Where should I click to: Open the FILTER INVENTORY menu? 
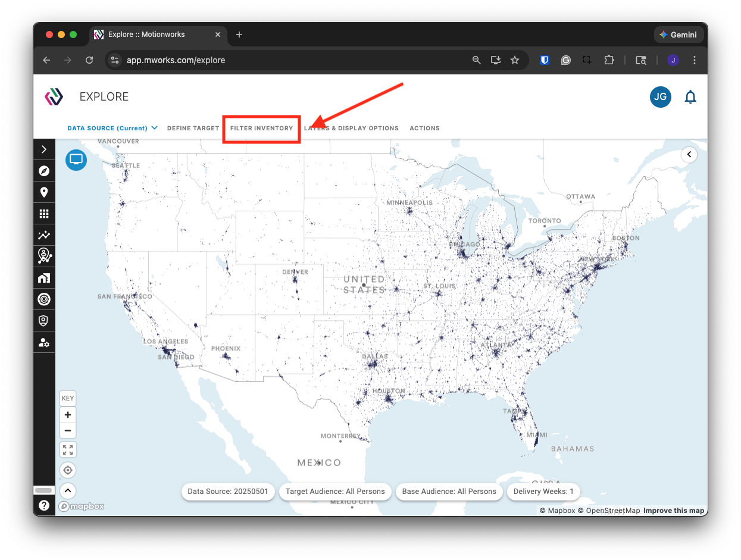tap(262, 128)
